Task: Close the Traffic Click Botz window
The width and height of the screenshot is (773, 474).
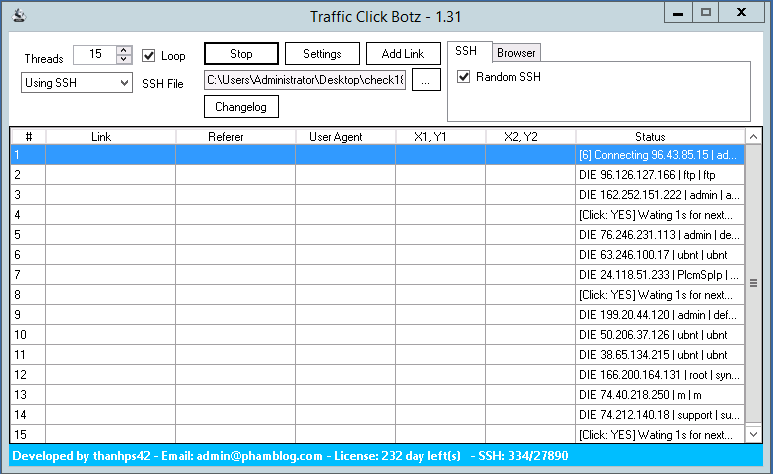Action: 741,12
